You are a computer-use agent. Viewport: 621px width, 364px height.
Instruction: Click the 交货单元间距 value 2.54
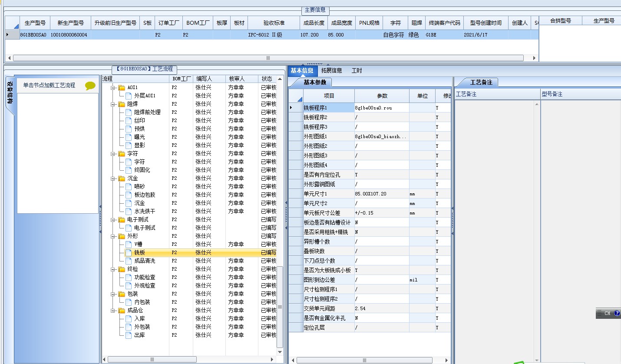pos(382,308)
